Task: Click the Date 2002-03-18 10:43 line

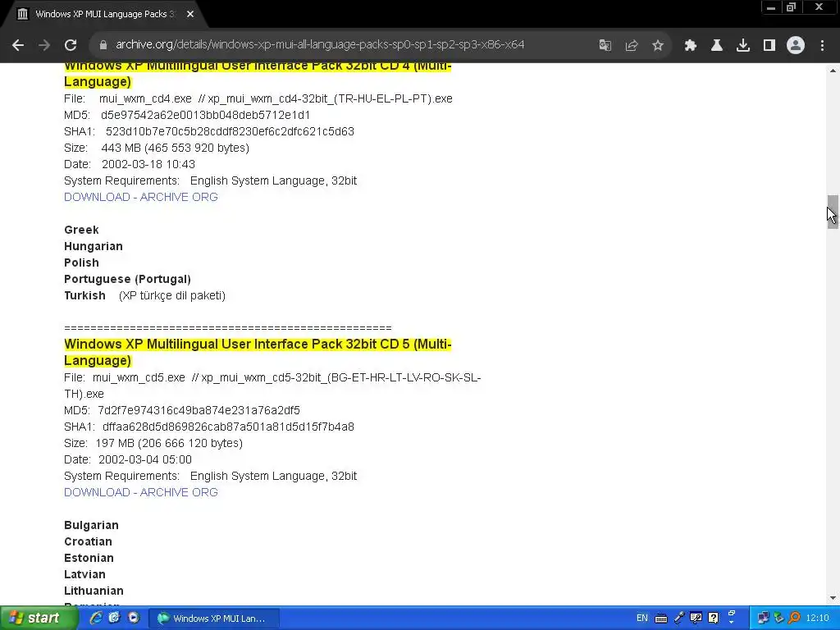Action: click(x=130, y=164)
